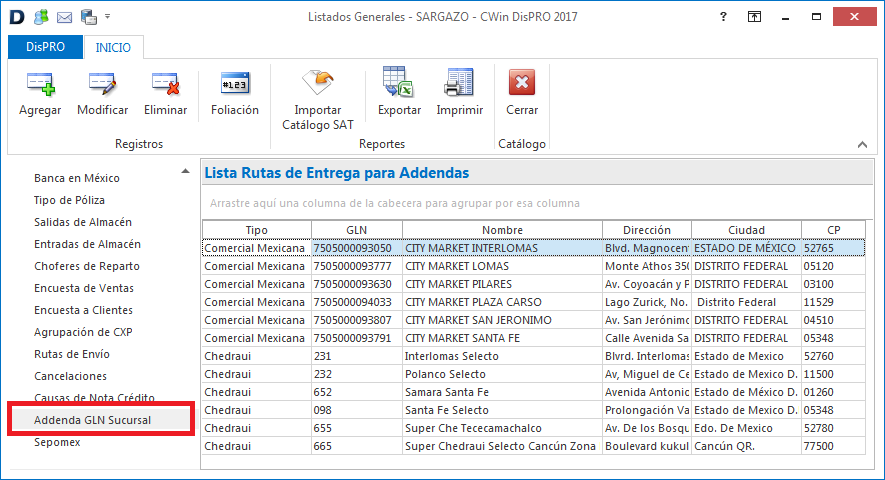Click CP cell 77500
The height and width of the screenshot is (480, 885).
(x=834, y=447)
